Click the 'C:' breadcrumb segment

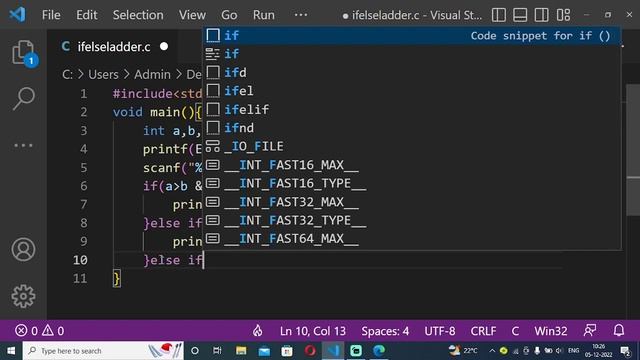click(67, 74)
